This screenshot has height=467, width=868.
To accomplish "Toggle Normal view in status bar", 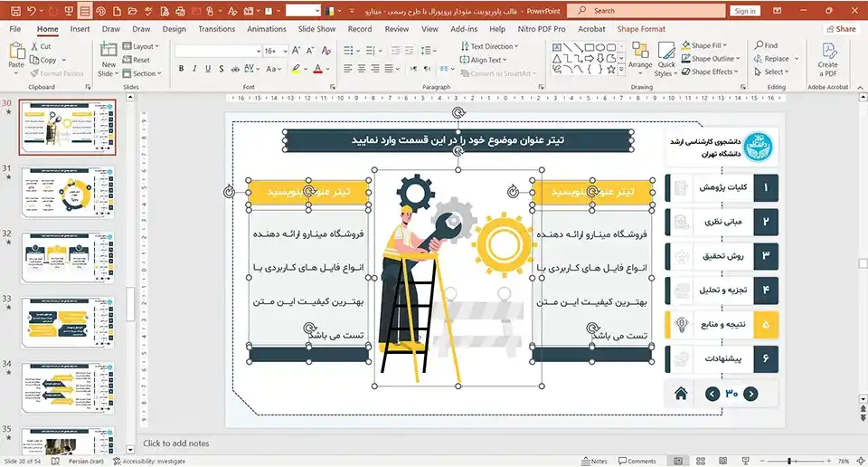I will [x=678, y=461].
